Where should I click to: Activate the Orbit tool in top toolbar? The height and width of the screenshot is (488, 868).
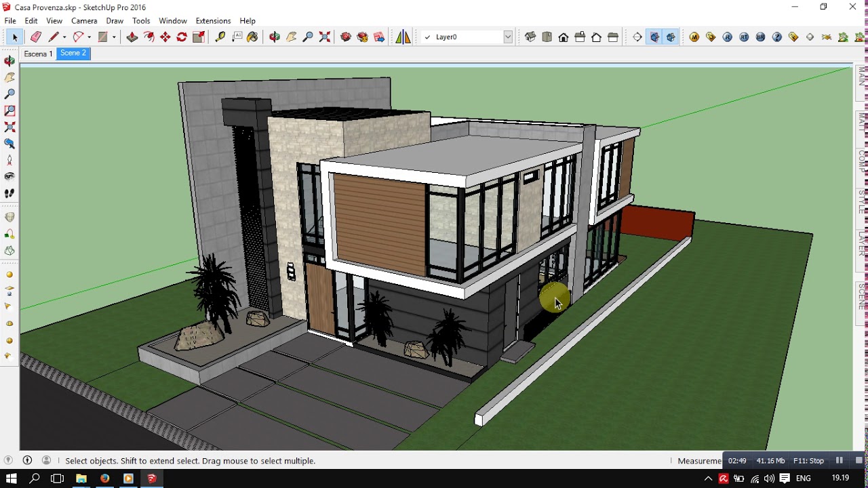pyautogui.click(x=275, y=37)
